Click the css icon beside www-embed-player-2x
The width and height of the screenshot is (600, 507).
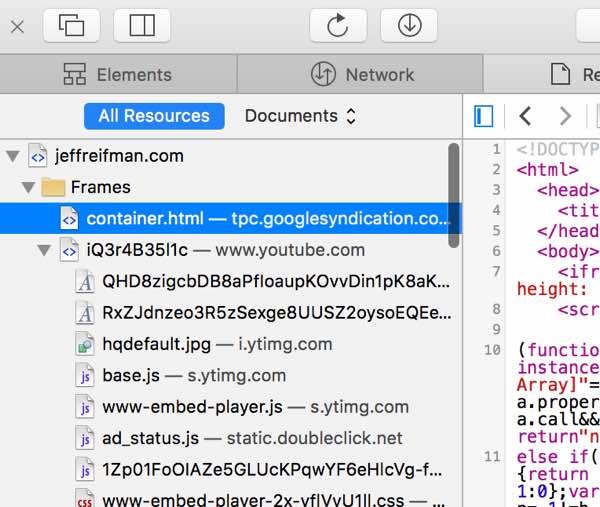point(85,498)
